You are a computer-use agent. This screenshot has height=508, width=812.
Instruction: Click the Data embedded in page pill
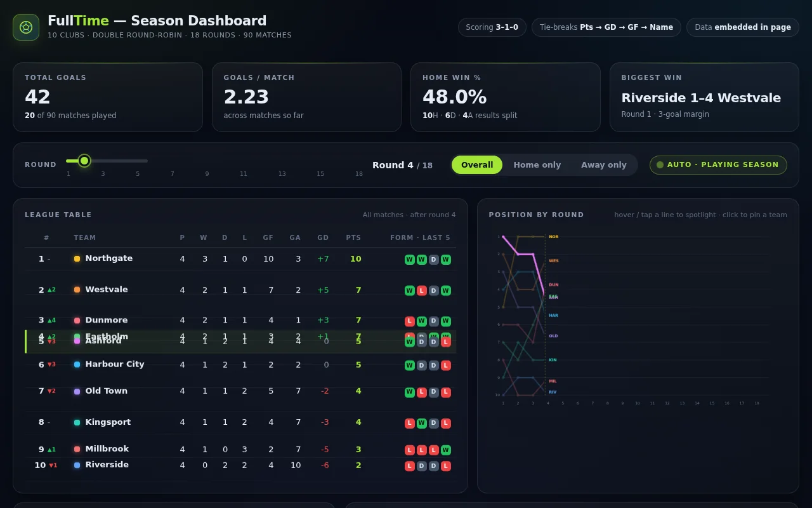[x=743, y=27]
